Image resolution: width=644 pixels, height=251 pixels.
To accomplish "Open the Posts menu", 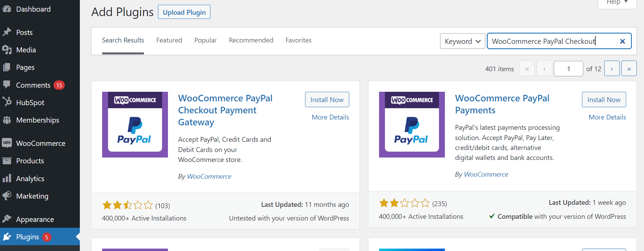I will [40, 32].
